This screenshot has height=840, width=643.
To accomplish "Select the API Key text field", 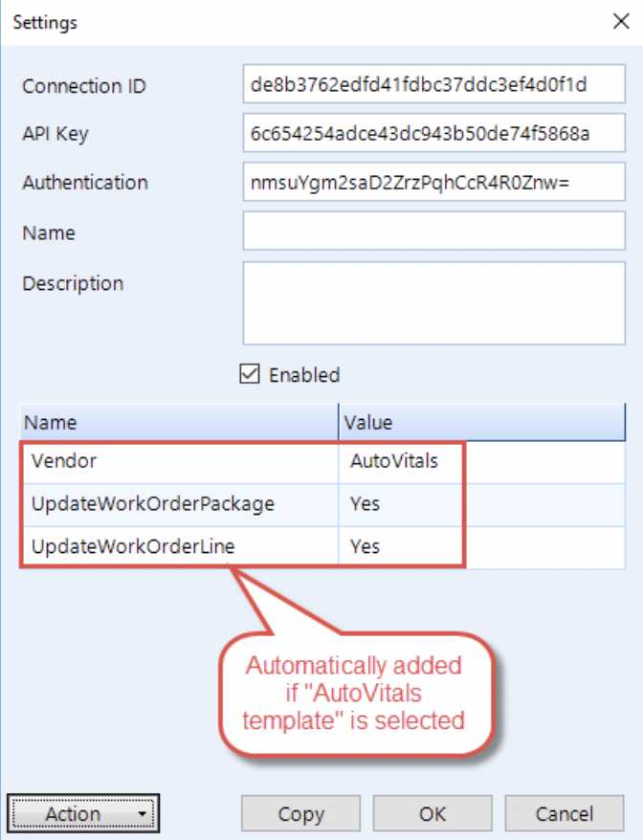I will click(x=433, y=134).
